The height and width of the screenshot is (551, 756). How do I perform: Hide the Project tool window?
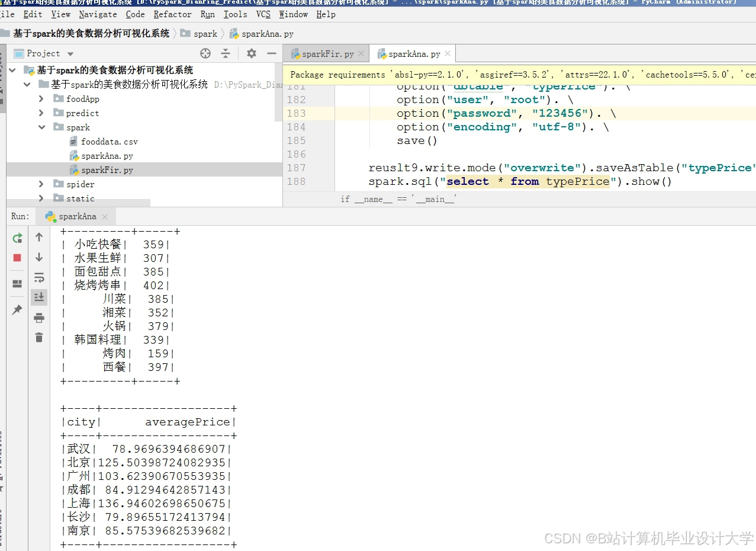point(272,53)
